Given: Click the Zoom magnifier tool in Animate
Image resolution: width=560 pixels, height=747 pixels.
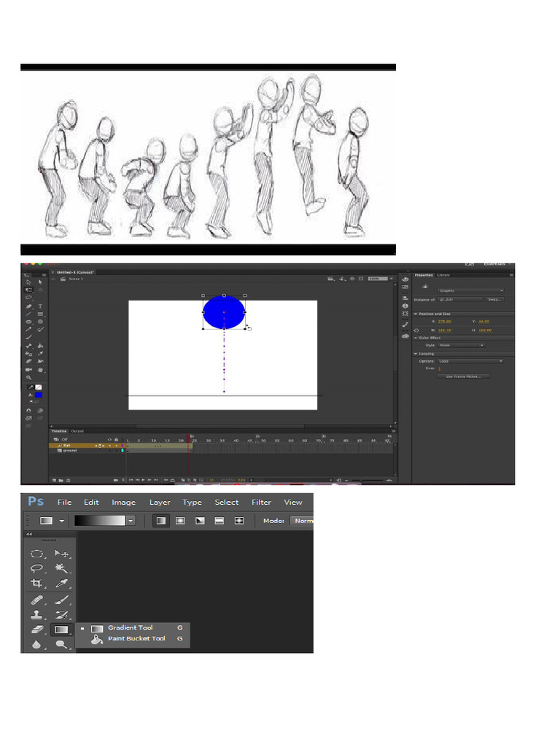Looking at the screenshot, I should (x=29, y=377).
